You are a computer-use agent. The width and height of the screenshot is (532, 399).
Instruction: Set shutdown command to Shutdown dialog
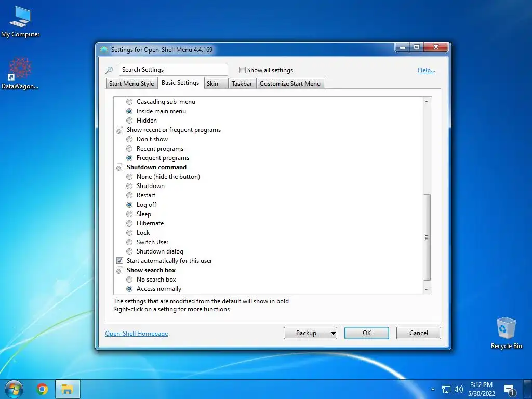pyautogui.click(x=129, y=251)
